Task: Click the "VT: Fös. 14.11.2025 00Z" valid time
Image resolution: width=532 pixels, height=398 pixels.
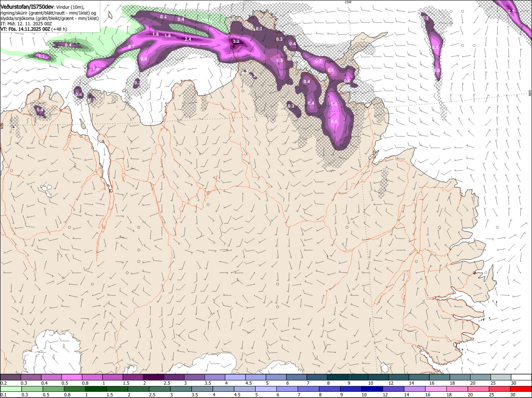Action: [x=25, y=29]
